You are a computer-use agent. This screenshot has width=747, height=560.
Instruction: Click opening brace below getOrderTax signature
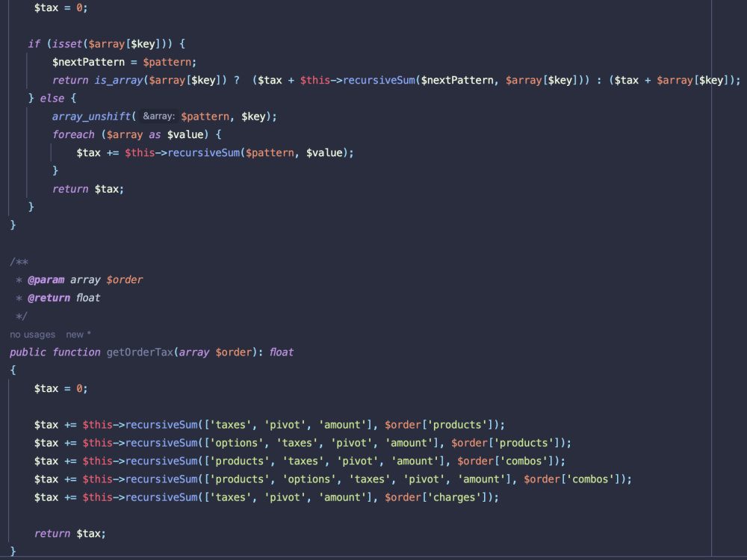coord(13,370)
